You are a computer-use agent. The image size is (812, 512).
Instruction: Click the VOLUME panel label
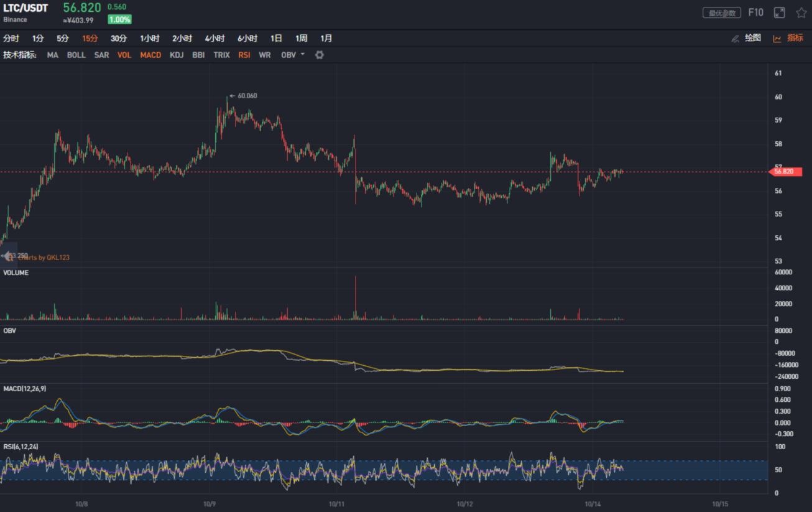(16, 272)
